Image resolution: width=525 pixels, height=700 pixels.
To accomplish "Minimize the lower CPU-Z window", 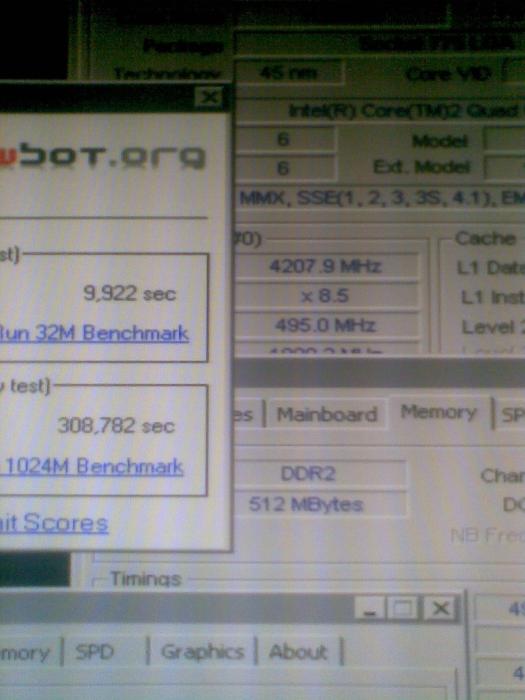I will 370,608.
